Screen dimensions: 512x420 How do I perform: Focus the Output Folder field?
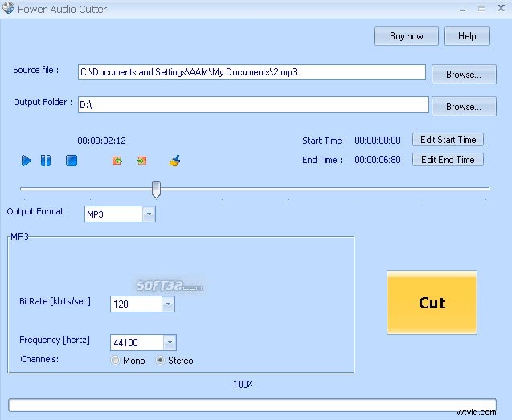(x=253, y=104)
